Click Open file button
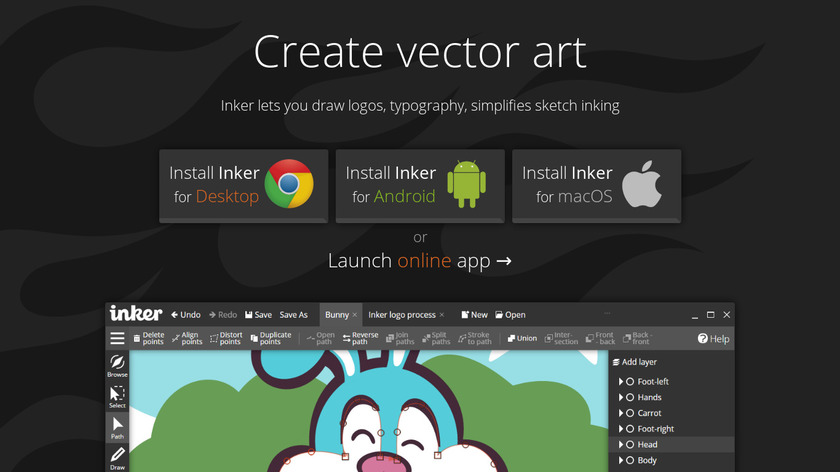 510,314
